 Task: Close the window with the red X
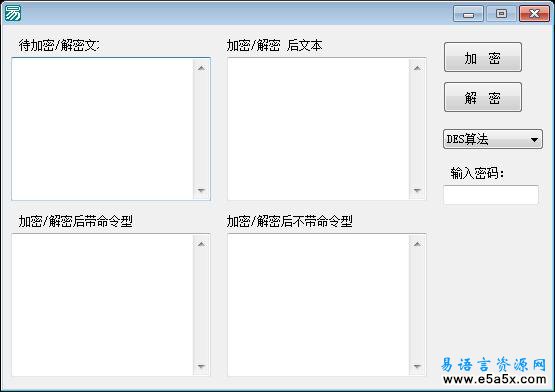tap(534, 14)
